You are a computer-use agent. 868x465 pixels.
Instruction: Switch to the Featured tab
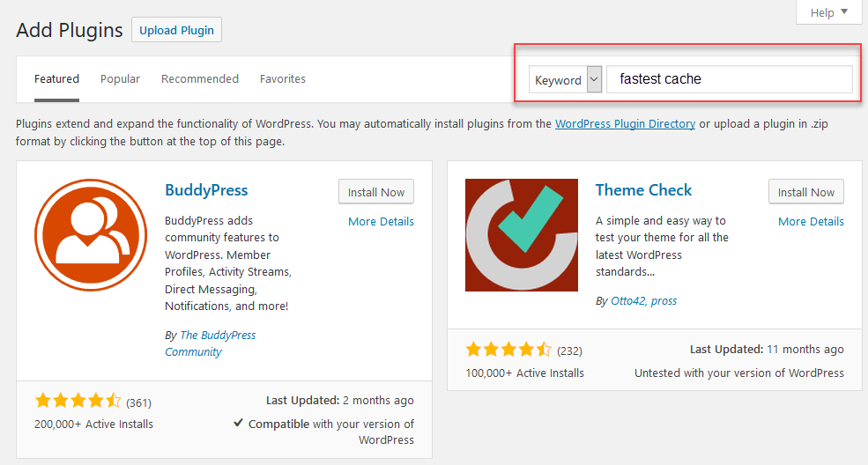tap(56, 79)
